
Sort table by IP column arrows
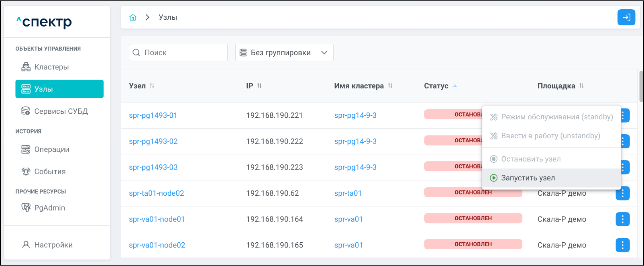259,86
